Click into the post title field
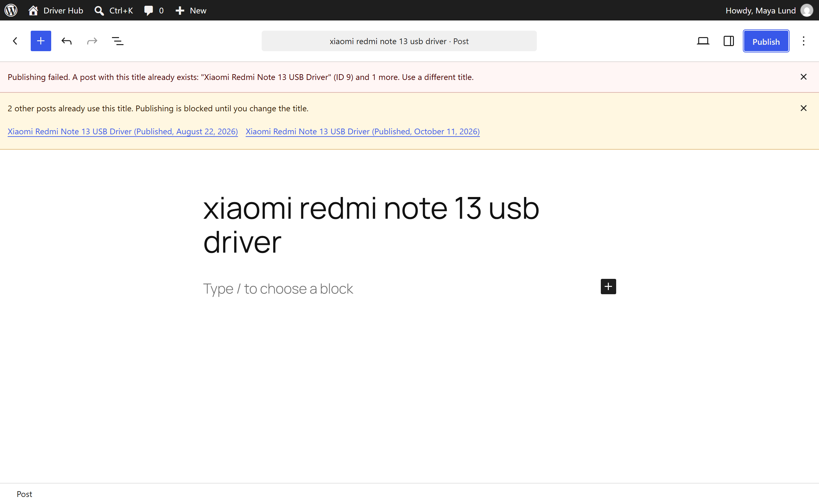The height and width of the screenshot is (504, 819). point(409,225)
